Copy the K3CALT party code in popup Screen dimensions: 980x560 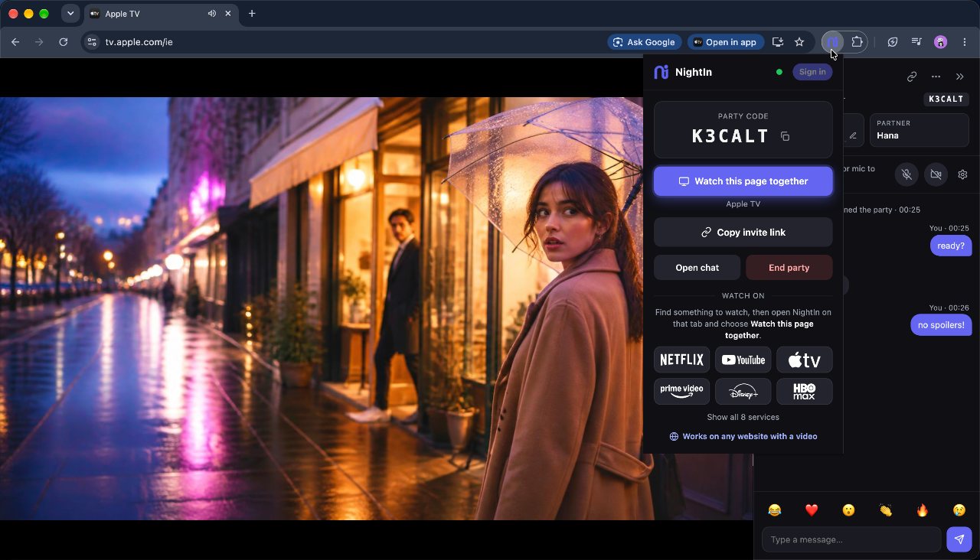click(x=785, y=136)
